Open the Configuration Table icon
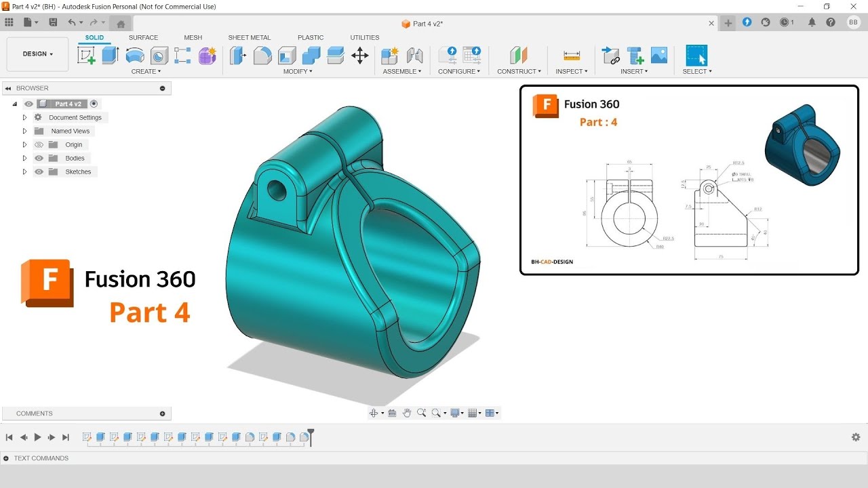868x488 pixels. point(472,56)
